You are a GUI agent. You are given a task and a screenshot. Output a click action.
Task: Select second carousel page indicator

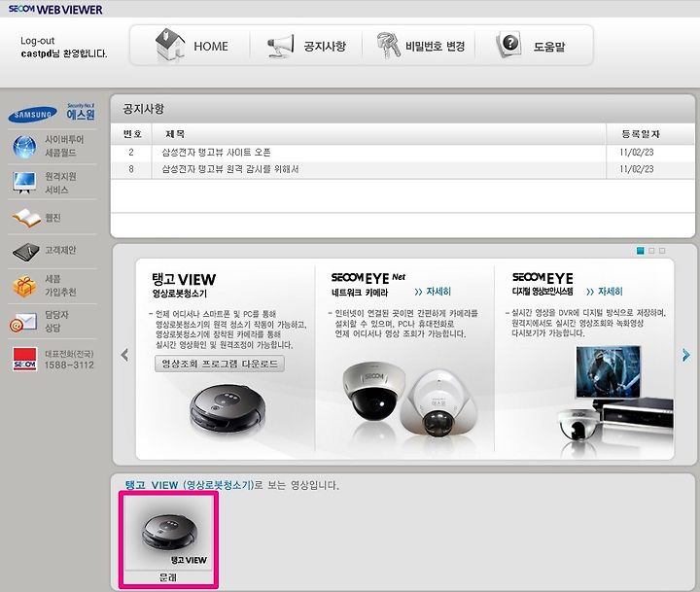[651, 251]
